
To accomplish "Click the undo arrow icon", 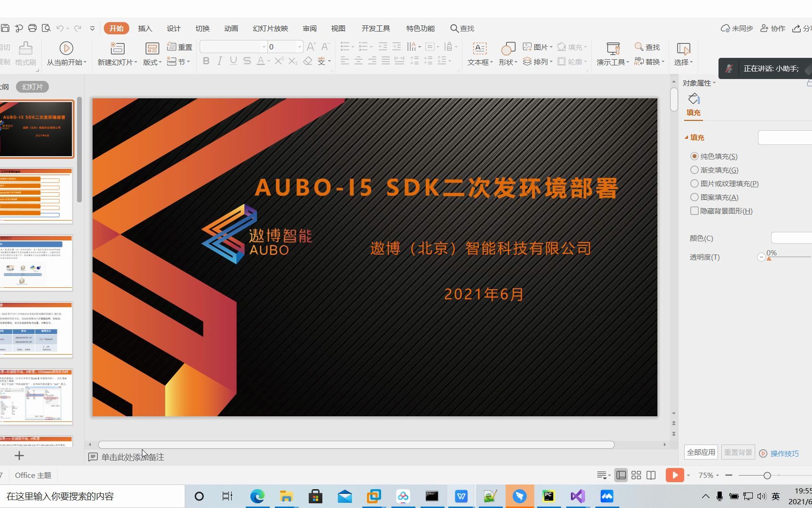I will pos(60,28).
